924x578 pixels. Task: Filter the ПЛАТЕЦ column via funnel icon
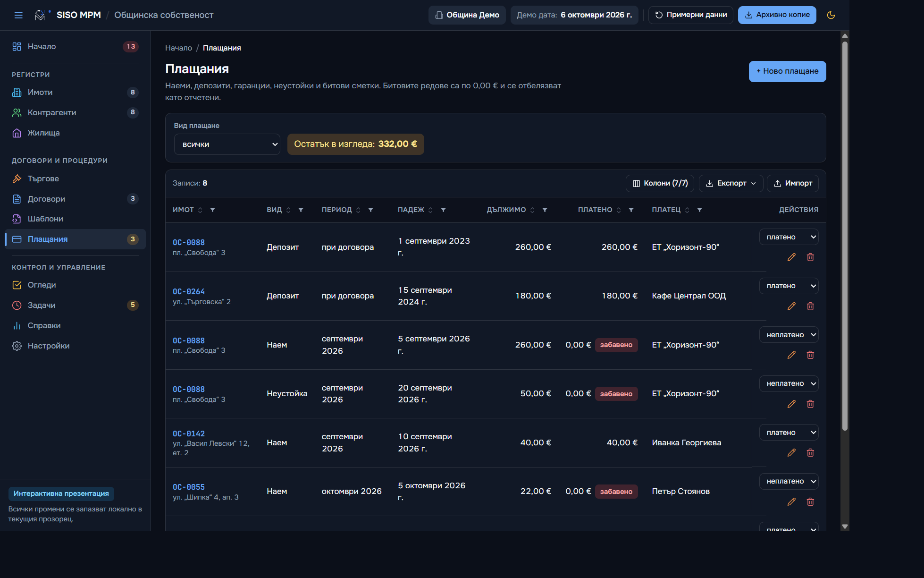pyautogui.click(x=699, y=210)
